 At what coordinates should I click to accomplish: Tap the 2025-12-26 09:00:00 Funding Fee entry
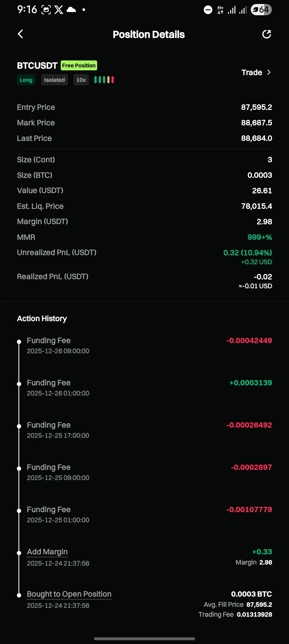point(49,340)
